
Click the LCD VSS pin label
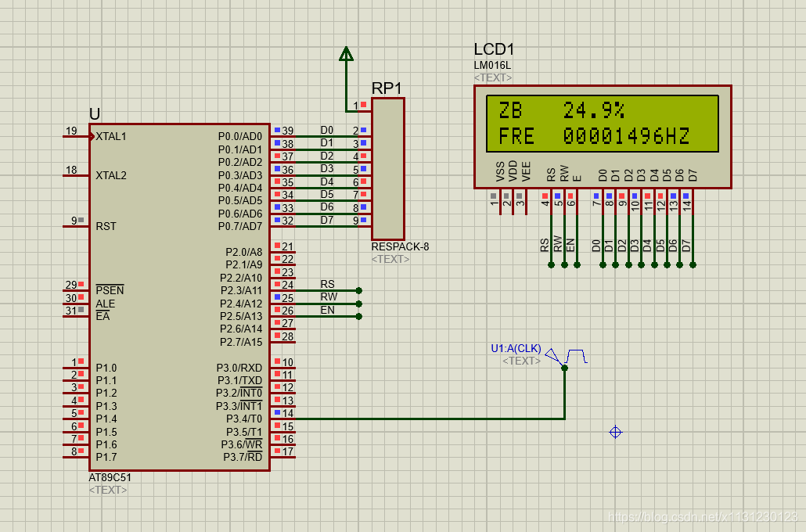pyautogui.click(x=500, y=171)
